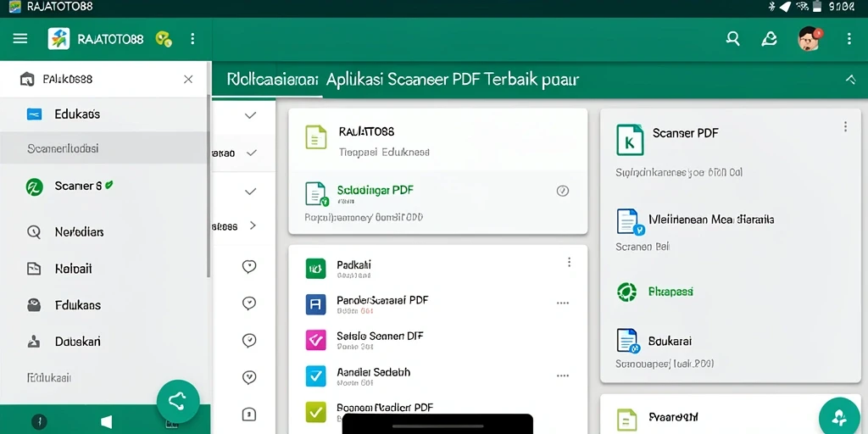Click the green share floating button
The height and width of the screenshot is (434, 868).
tap(178, 402)
